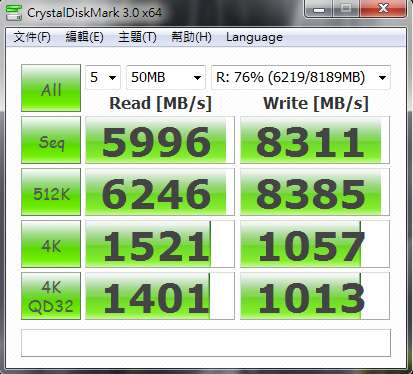
Task: Select the Seq read result 5996
Action: (160, 140)
